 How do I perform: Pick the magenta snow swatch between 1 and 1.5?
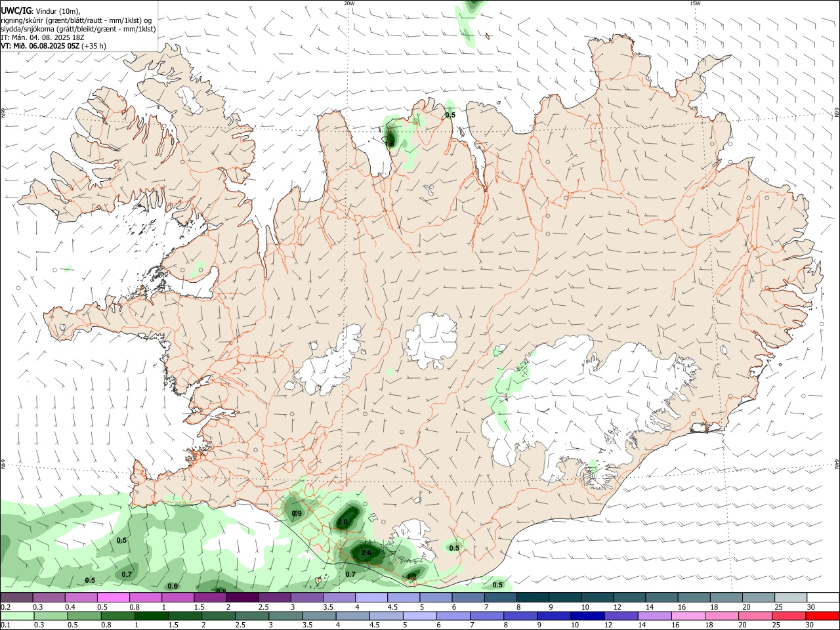point(177,598)
